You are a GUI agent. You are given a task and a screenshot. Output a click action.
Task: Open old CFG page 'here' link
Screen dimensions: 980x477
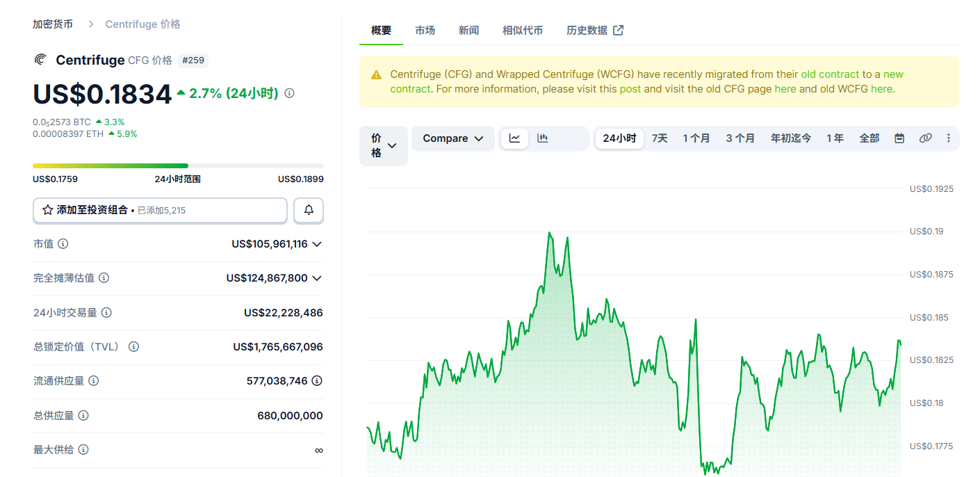pyautogui.click(x=785, y=89)
